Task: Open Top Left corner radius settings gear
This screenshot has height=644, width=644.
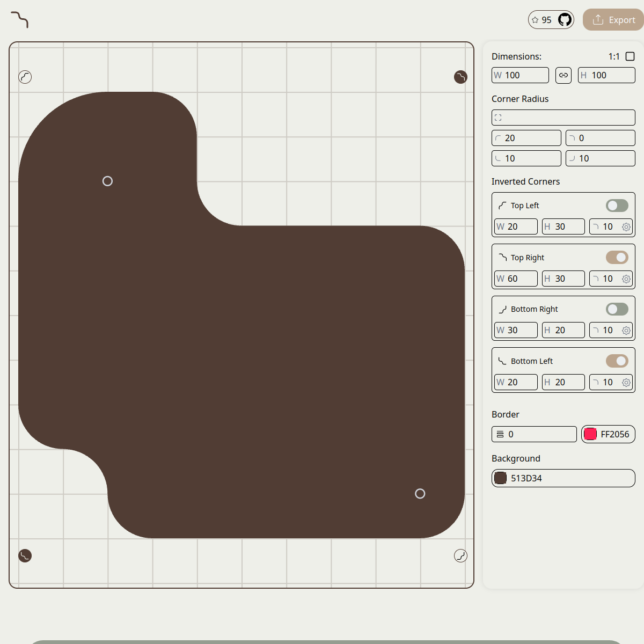Action: pyautogui.click(x=626, y=227)
